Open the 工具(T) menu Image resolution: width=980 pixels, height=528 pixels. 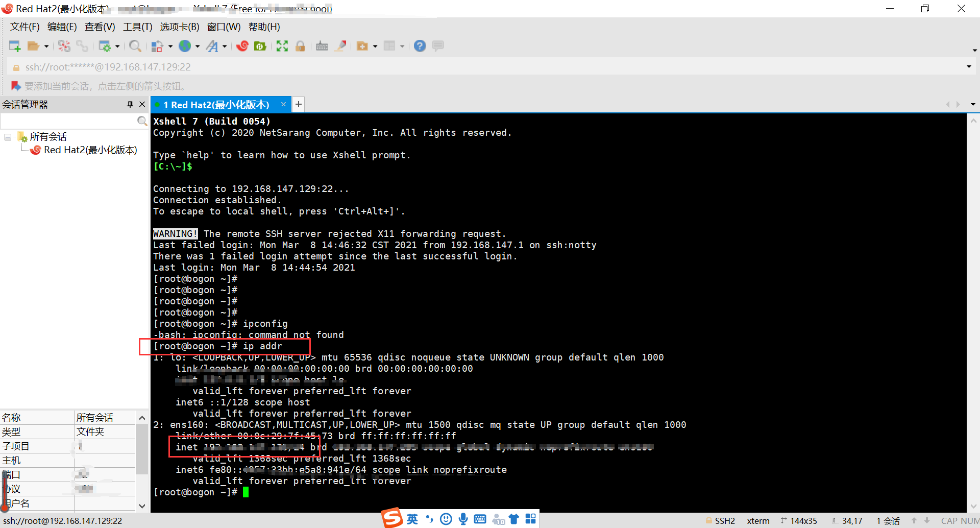point(137,27)
